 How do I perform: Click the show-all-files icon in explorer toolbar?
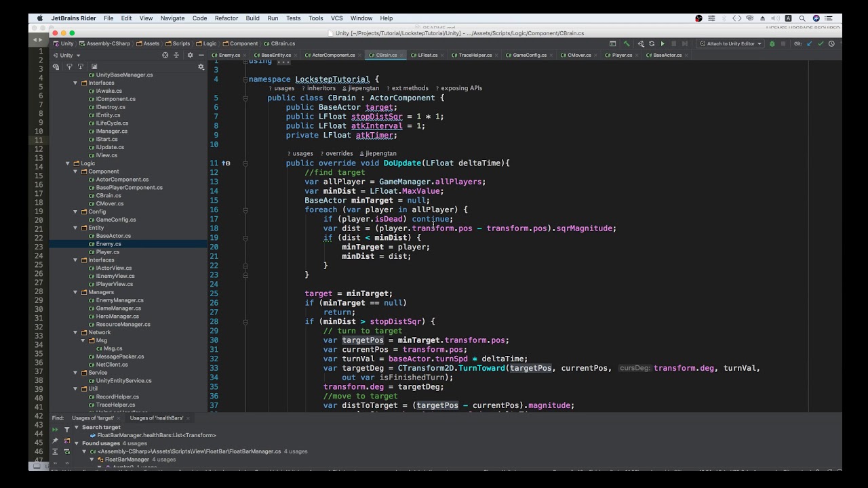56,66
